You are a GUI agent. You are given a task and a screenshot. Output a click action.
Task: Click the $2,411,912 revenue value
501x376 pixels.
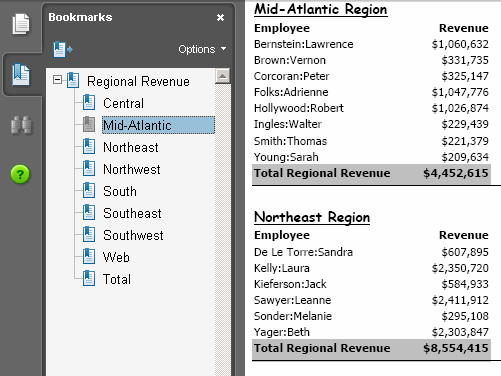tap(460, 300)
